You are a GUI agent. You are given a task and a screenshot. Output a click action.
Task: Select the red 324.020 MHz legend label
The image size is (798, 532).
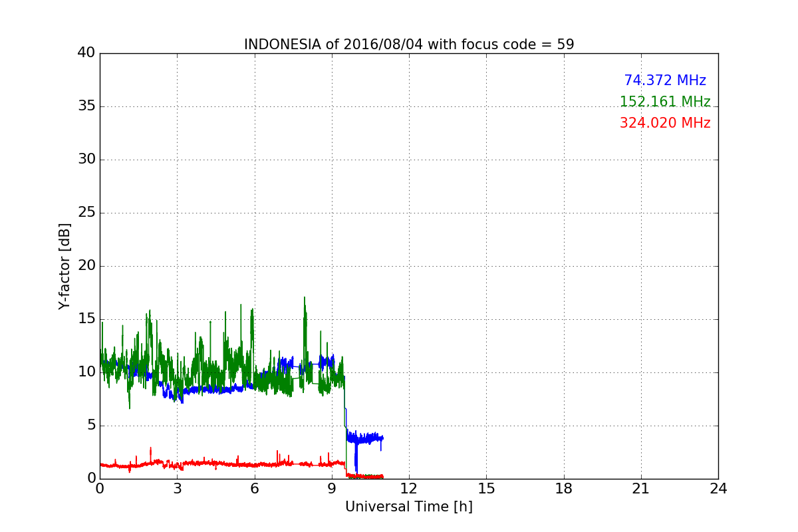(x=665, y=123)
